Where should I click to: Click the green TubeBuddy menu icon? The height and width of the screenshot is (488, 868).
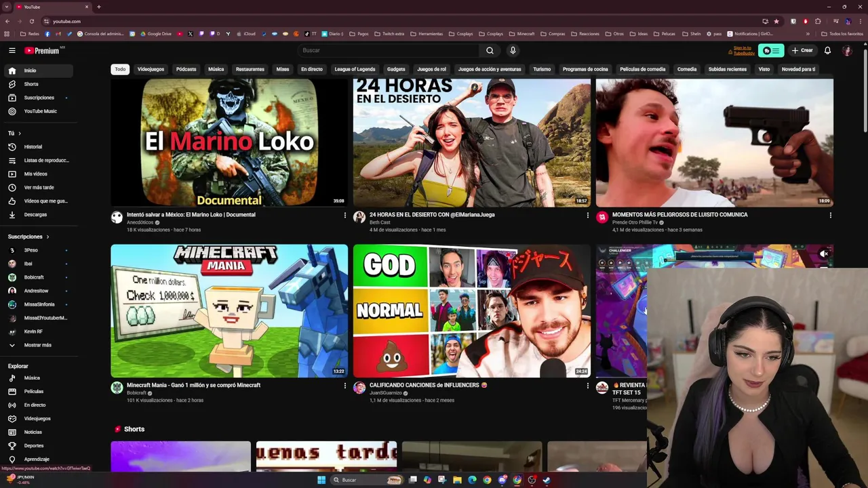coord(771,50)
